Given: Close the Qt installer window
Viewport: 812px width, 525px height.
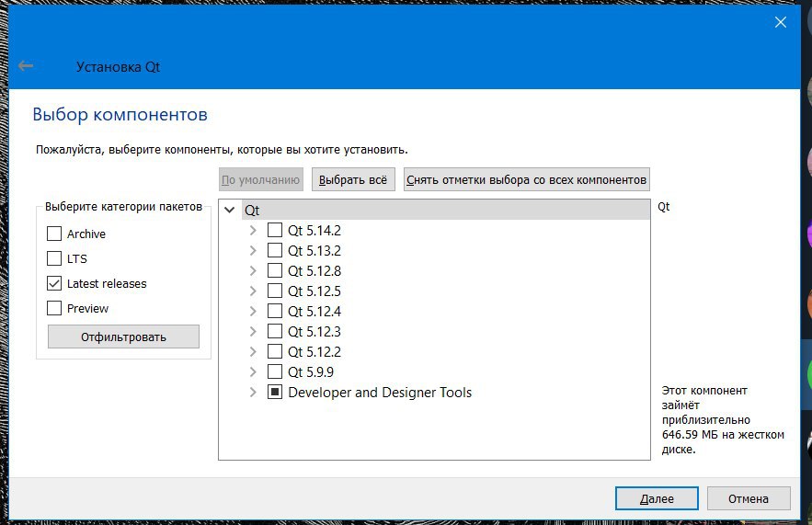Looking at the screenshot, I should click(781, 22).
